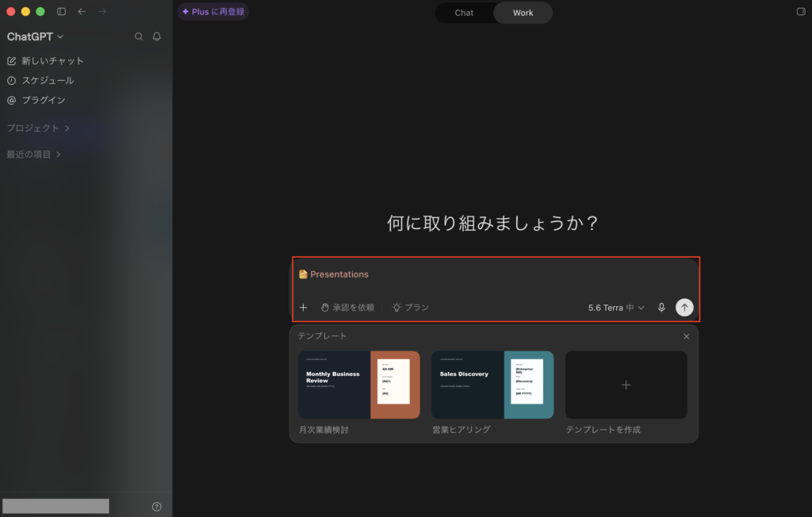This screenshot has height=517, width=812.
Task: Click the yellow minimize window button
Action: click(25, 11)
